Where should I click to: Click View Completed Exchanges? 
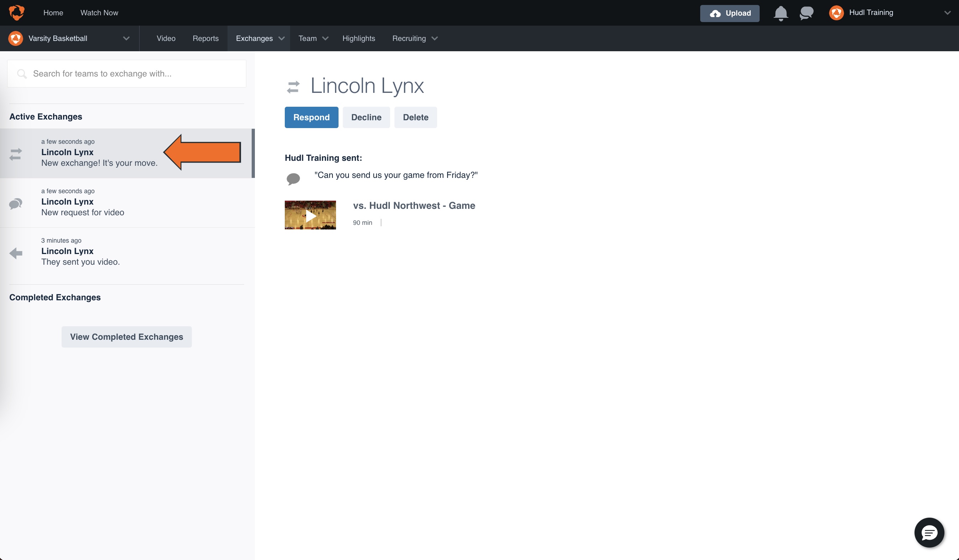(x=126, y=337)
